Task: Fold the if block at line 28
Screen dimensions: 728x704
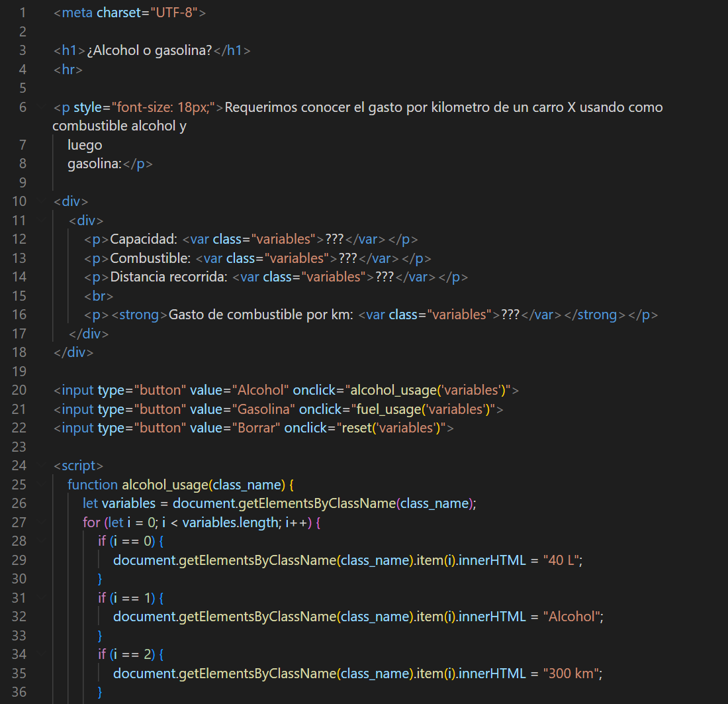Action: 42,541
